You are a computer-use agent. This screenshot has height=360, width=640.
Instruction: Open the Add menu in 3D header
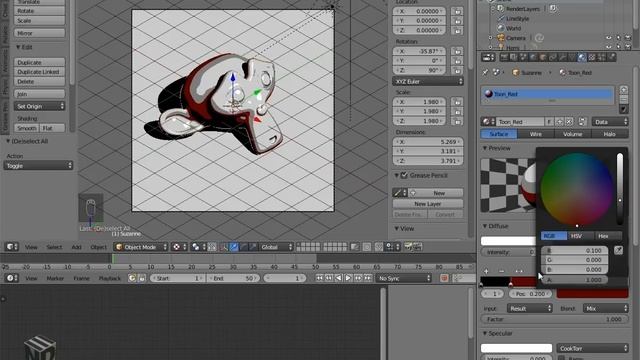[x=76, y=247]
